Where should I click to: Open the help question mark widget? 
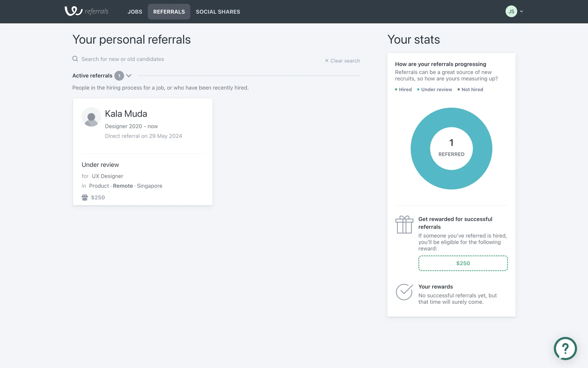(565, 348)
